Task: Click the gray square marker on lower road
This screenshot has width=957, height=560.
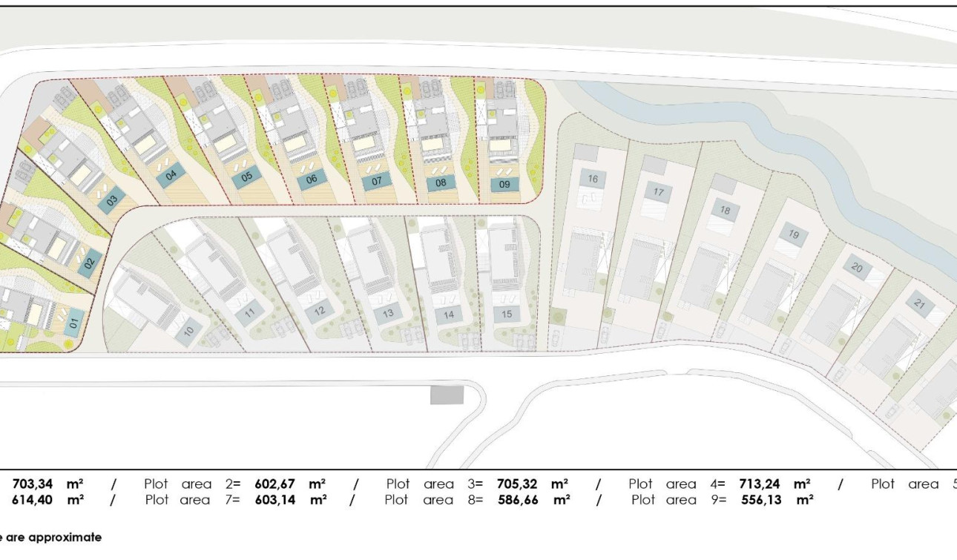Action: tap(447, 395)
